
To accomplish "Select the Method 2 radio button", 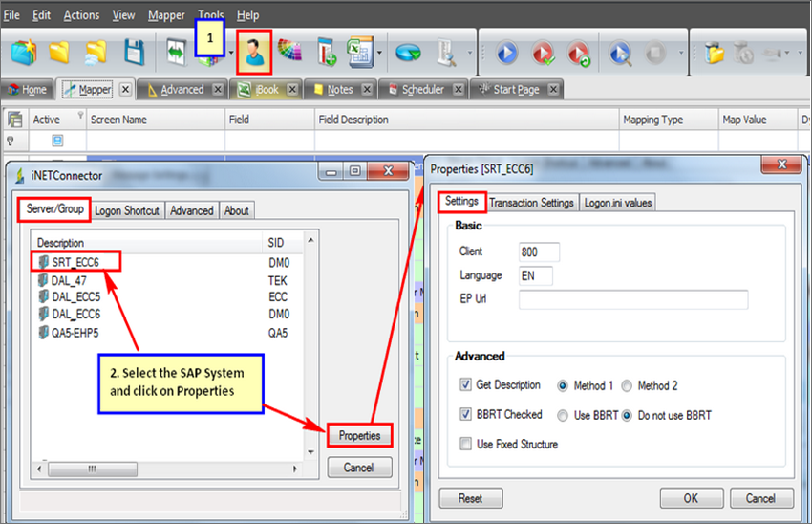I will (627, 385).
